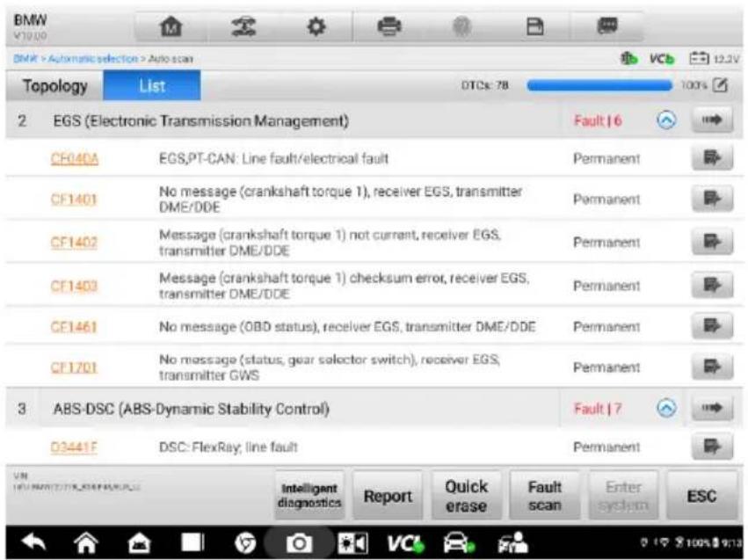748x560 pixels.
Task: Tap 'EGS,PT-CAN: Line fault/electrical fault' description
Action: coord(273,158)
